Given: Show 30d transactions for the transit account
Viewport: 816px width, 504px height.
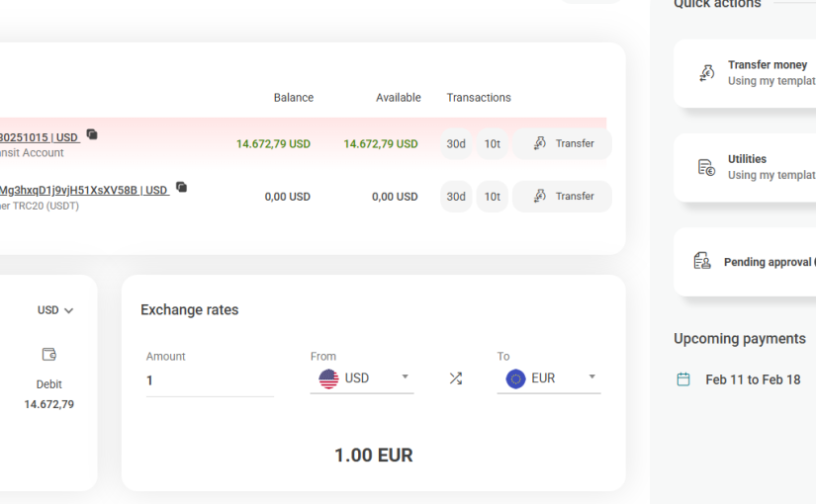Looking at the screenshot, I should pos(456,143).
